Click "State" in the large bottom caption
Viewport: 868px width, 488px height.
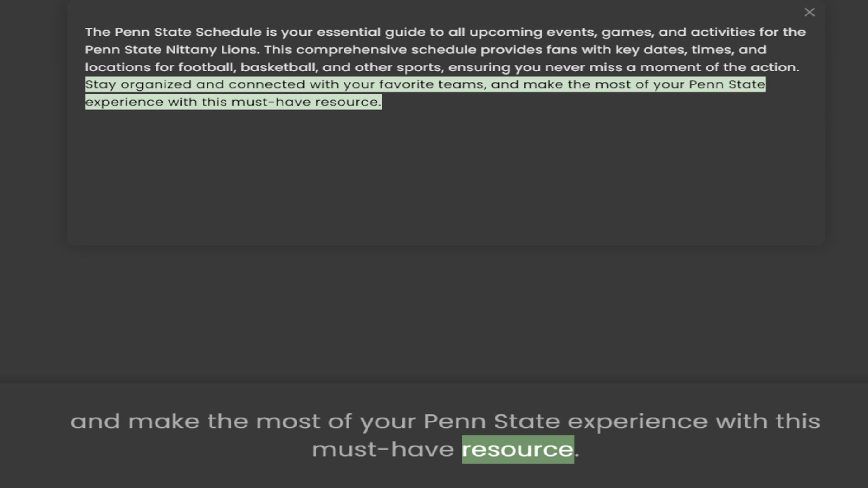pyautogui.click(x=527, y=422)
